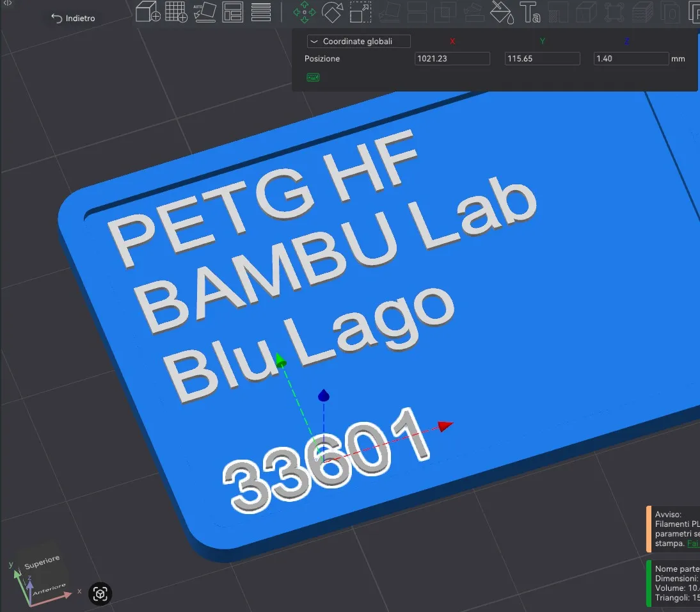This screenshot has height=612, width=700.
Task: Activate the Move gizmo tool
Action: pos(305,12)
